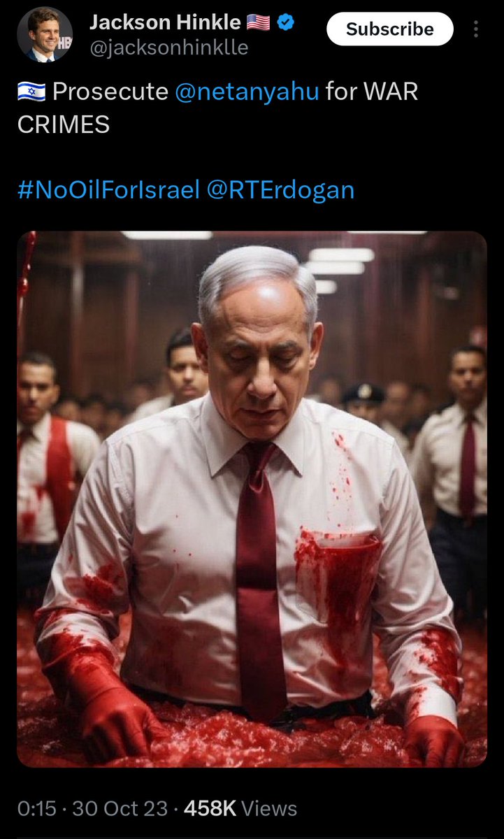Image resolution: width=504 pixels, height=839 pixels.
Task: Open the #NoOilForIsrael hashtag
Action: point(108,190)
